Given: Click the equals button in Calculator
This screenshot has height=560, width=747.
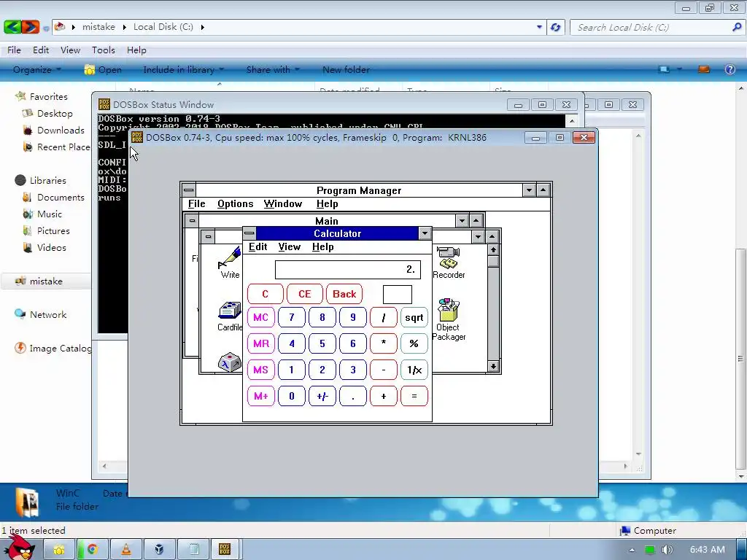Looking at the screenshot, I should [x=414, y=396].
